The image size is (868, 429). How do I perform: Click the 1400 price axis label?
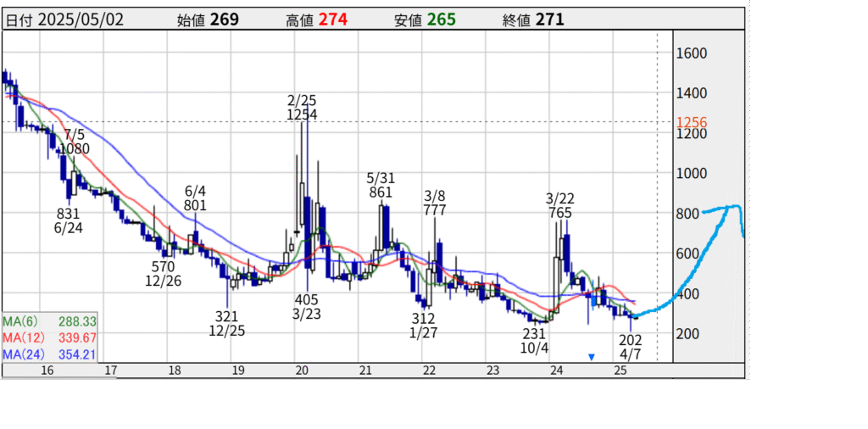tap(692, 93)
